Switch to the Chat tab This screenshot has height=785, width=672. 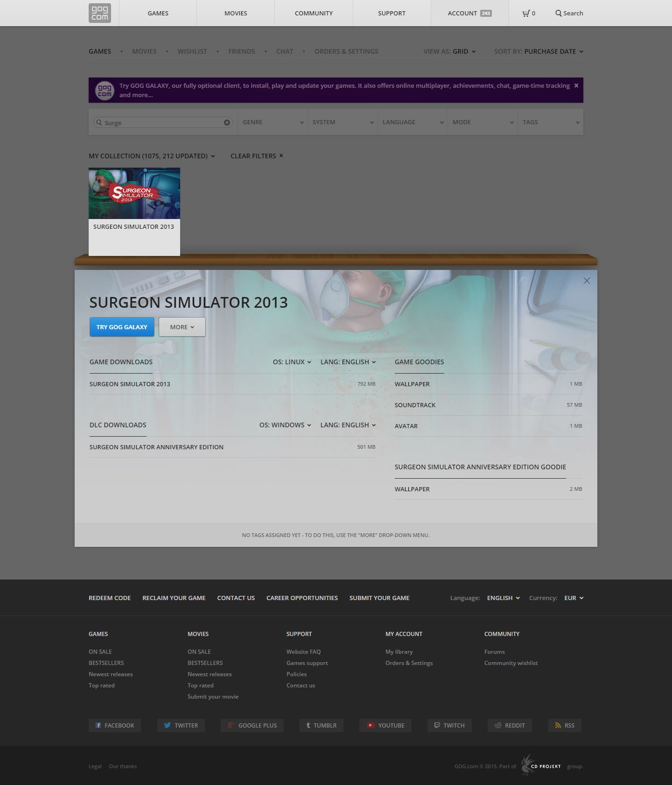pyautogui.click(x=285, y=51)
